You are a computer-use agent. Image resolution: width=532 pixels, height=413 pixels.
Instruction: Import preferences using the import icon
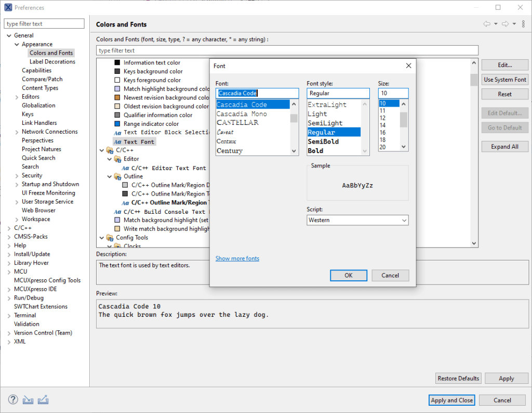(28, 400)
